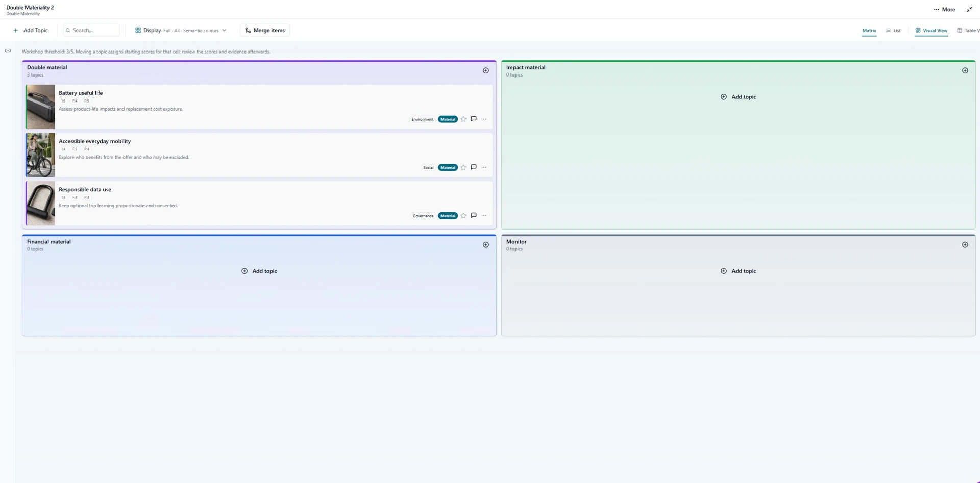This screenshot has width=980, height=483.
Task: Open more options for Accessible everyday mobility
Action: 484,167
